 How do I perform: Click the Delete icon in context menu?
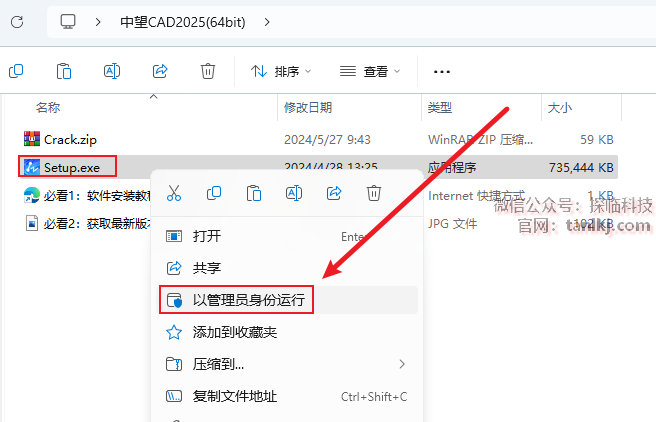point(374,193)
